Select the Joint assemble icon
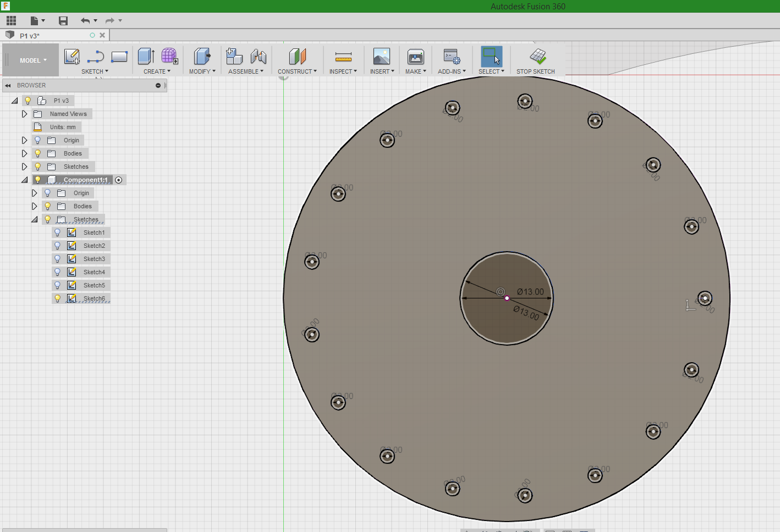780x532 pixels. click(x=258, y=56)
